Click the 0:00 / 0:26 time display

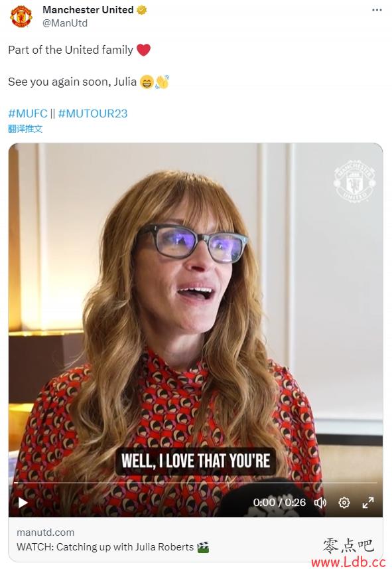tap(279, 502)
